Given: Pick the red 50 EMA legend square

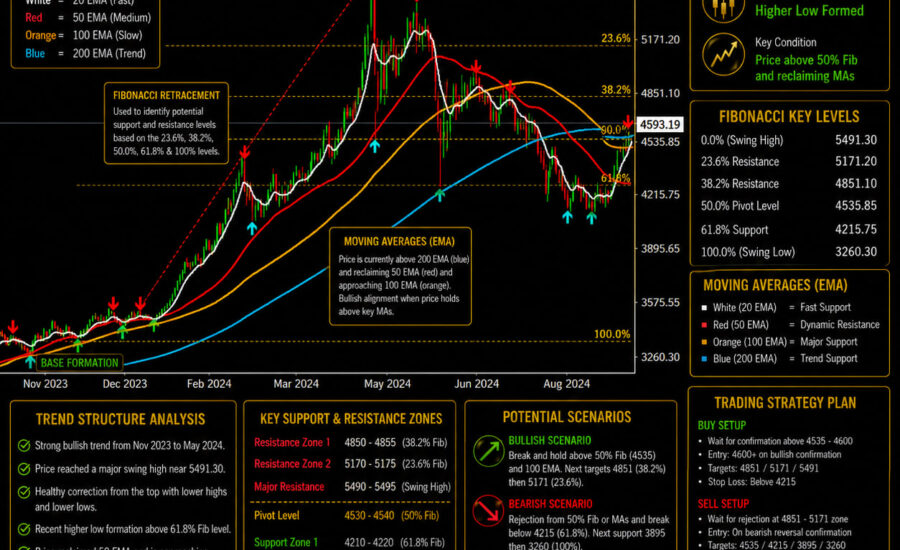Looking at the screenshot, I should [704, 325].
